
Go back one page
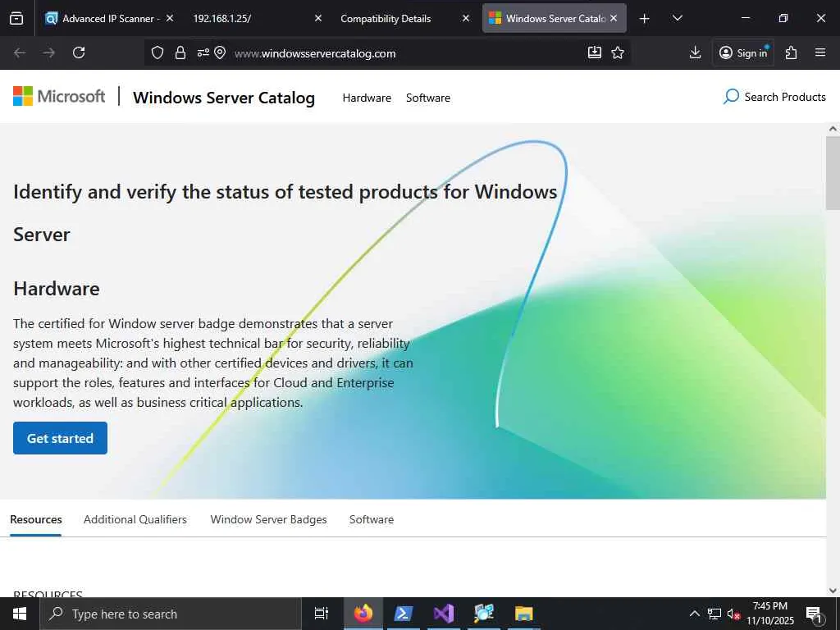20,52
